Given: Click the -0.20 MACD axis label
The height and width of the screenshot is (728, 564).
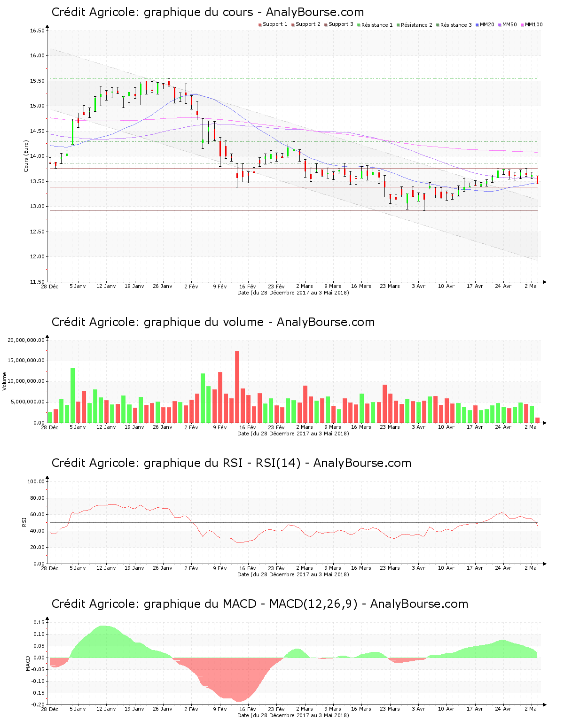Looking at the screenshot, I should pos(39,705).
